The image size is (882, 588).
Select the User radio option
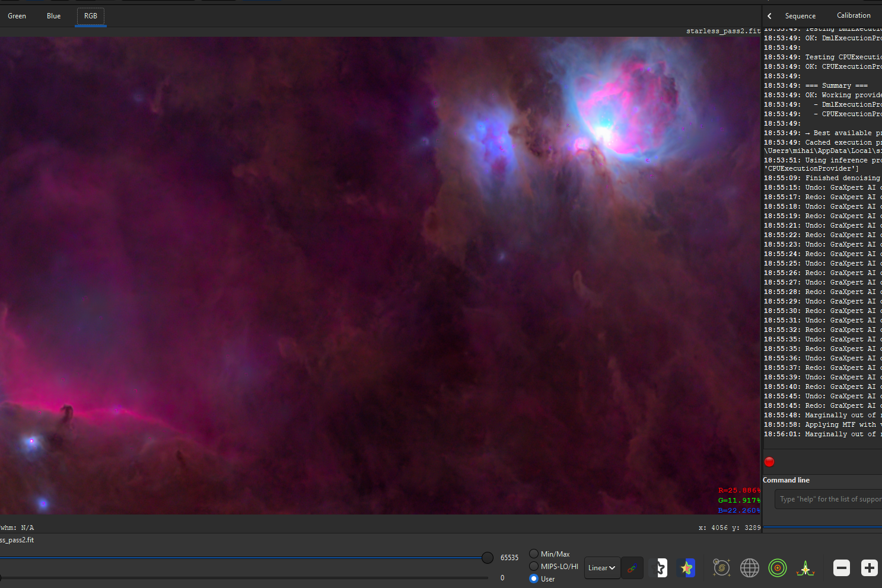[534, 579]
